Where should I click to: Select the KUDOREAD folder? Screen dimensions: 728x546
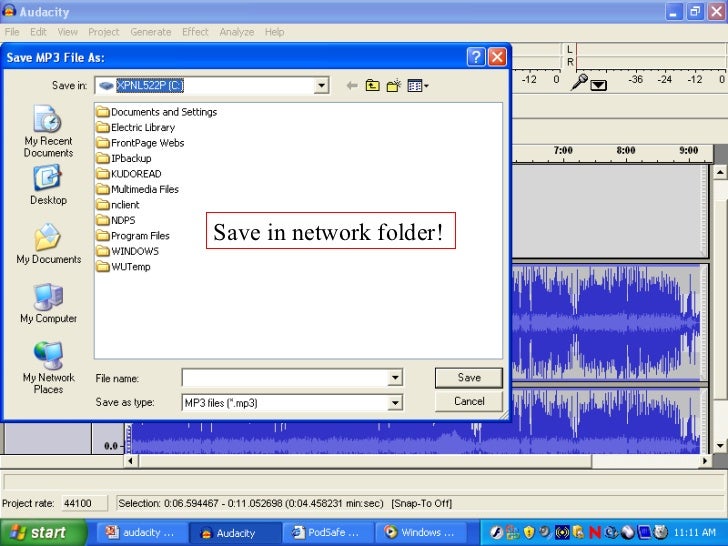coord(129,174)
